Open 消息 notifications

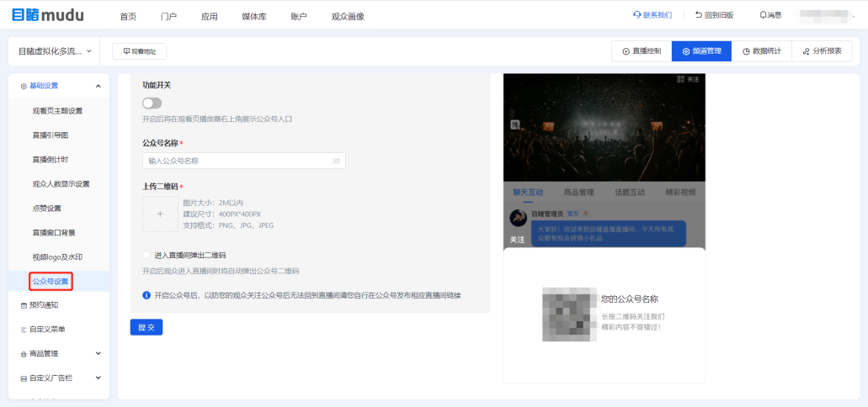click(770, 15)
